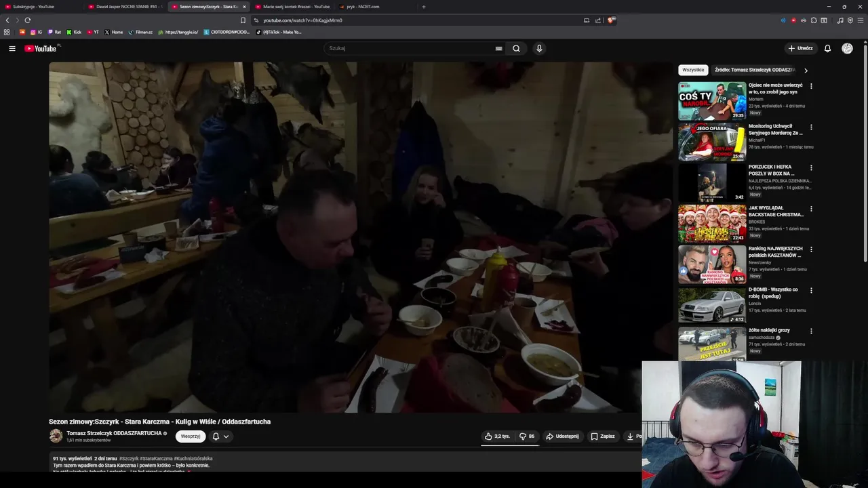This screenshot has height=488, width=868.
Task: Show next filter chips with right arrow
Action: [x=806, y=70]
